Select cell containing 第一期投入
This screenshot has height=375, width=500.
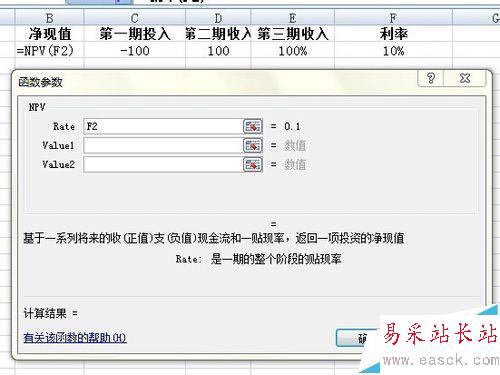(x=134, y=34)
